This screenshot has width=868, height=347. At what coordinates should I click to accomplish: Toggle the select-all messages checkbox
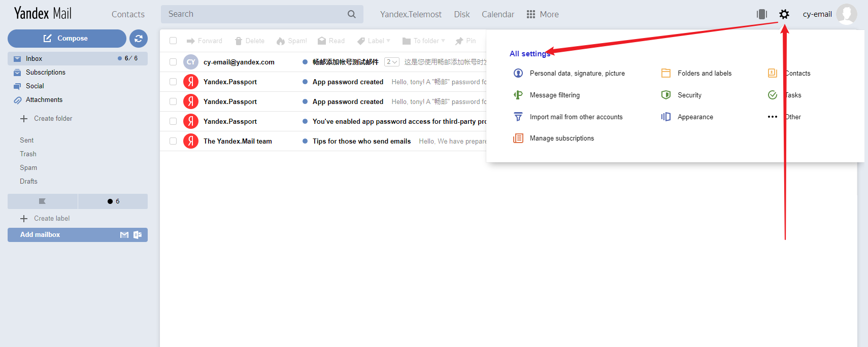173,41
